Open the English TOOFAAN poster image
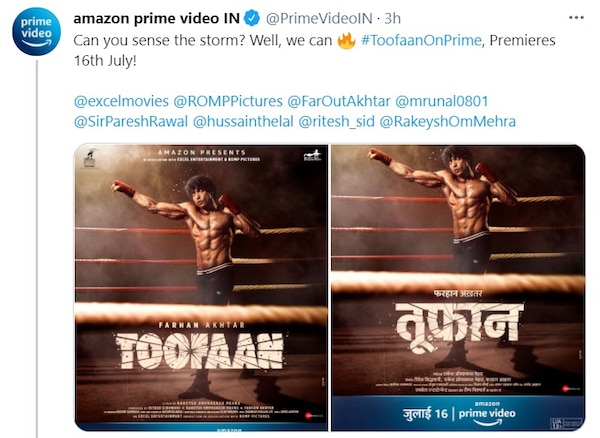Viewport: 600px width, 438px height. click(x=201, y=288)
